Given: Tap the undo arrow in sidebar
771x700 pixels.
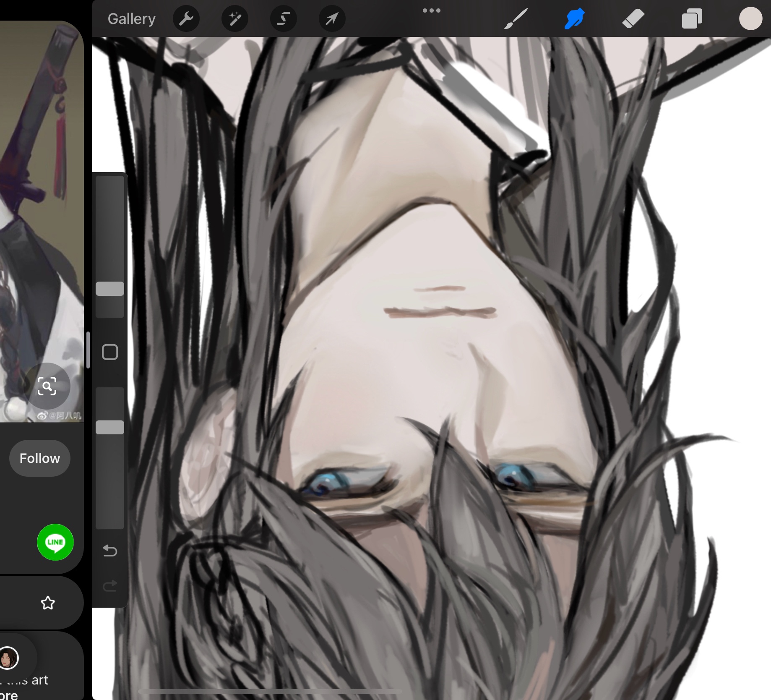Looking at the screenshot, I should click(x=110, y=551).
